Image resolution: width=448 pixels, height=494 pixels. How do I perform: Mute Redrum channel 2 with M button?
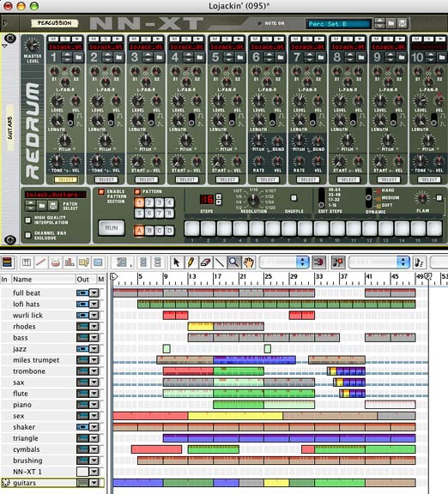coord(94,39)
